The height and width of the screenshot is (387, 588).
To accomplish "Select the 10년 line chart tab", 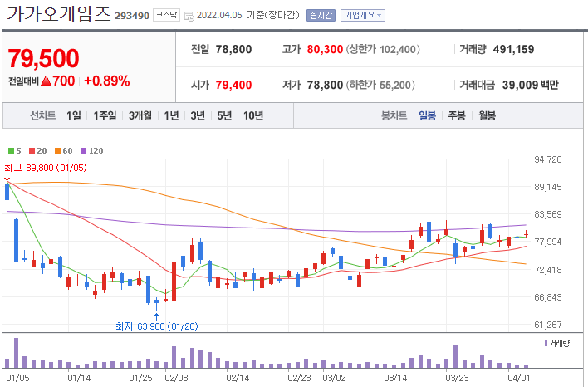I will 253,115.
